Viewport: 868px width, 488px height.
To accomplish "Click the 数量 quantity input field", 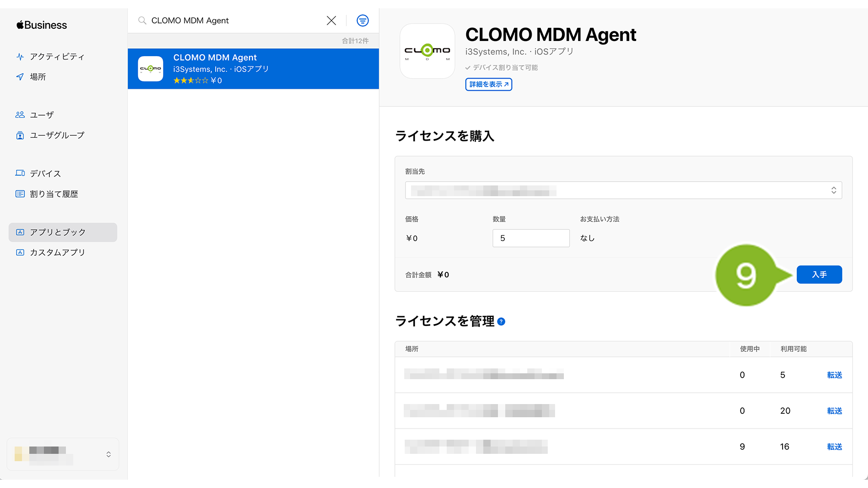I will (x=531, y=238).
